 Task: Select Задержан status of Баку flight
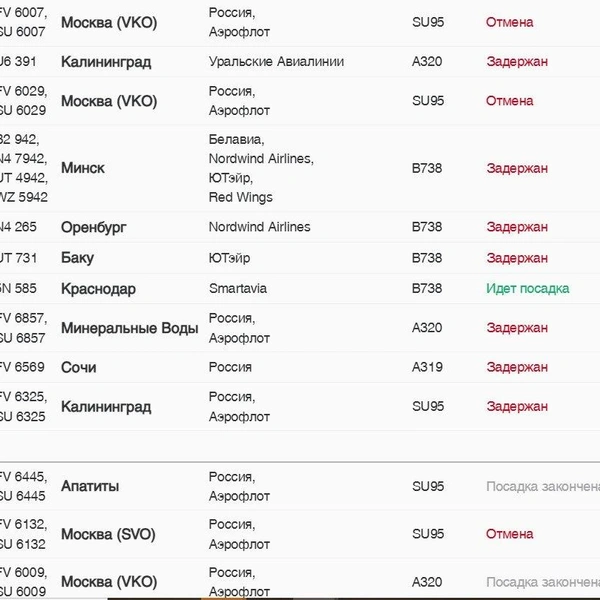(x=517, y=258)
